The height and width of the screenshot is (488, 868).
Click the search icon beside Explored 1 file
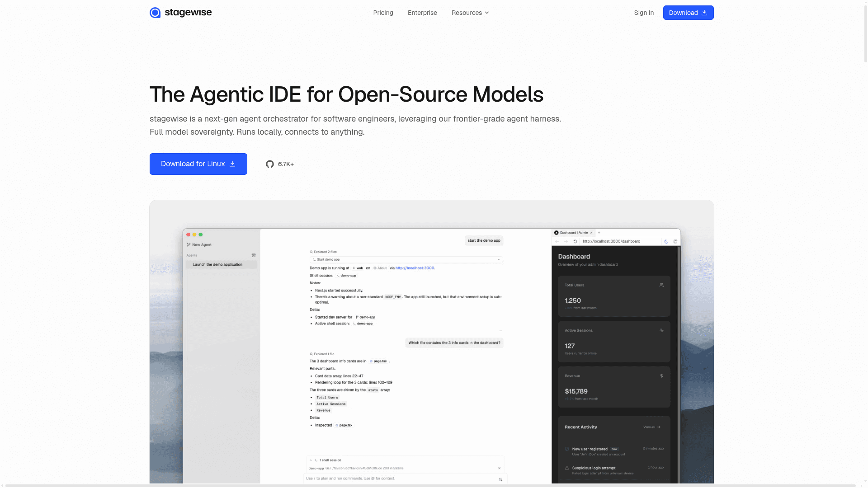[311, 354]
